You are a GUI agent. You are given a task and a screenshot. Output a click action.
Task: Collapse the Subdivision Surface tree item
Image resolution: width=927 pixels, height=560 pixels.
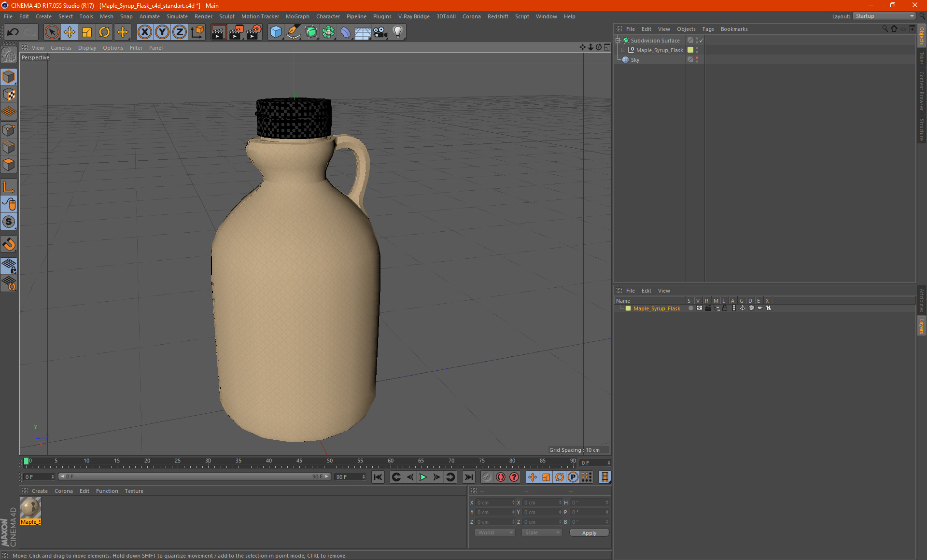[x=618, y=41]
